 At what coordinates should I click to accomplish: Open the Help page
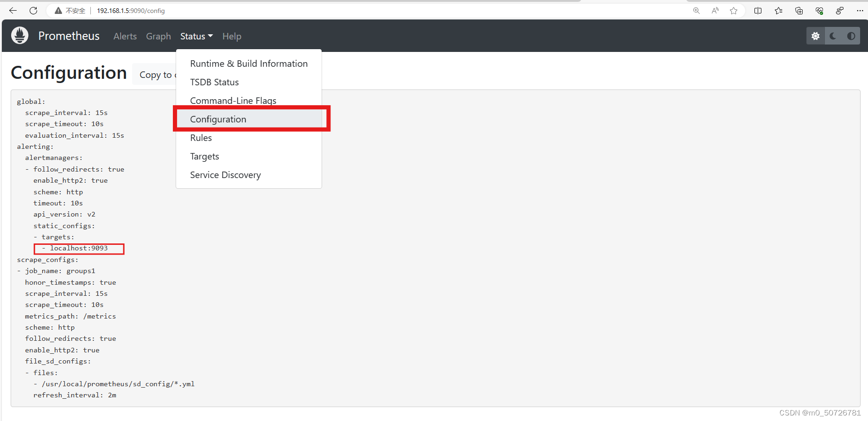pyautogui.click(x=232, y=36)
